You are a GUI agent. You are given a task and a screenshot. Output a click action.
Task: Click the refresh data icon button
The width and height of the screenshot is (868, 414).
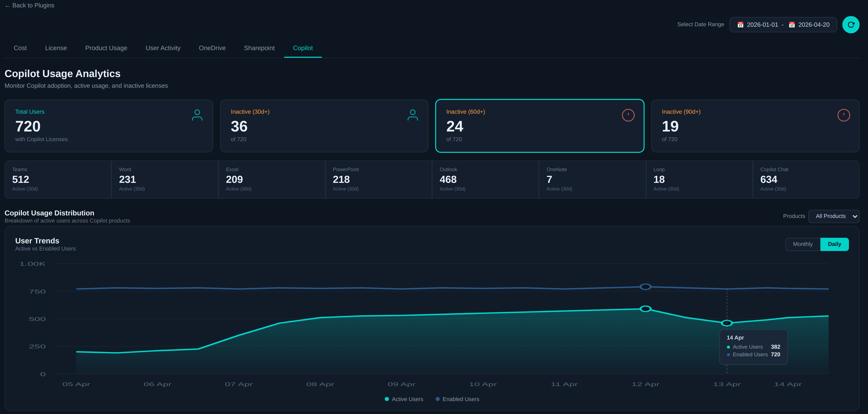850,25
